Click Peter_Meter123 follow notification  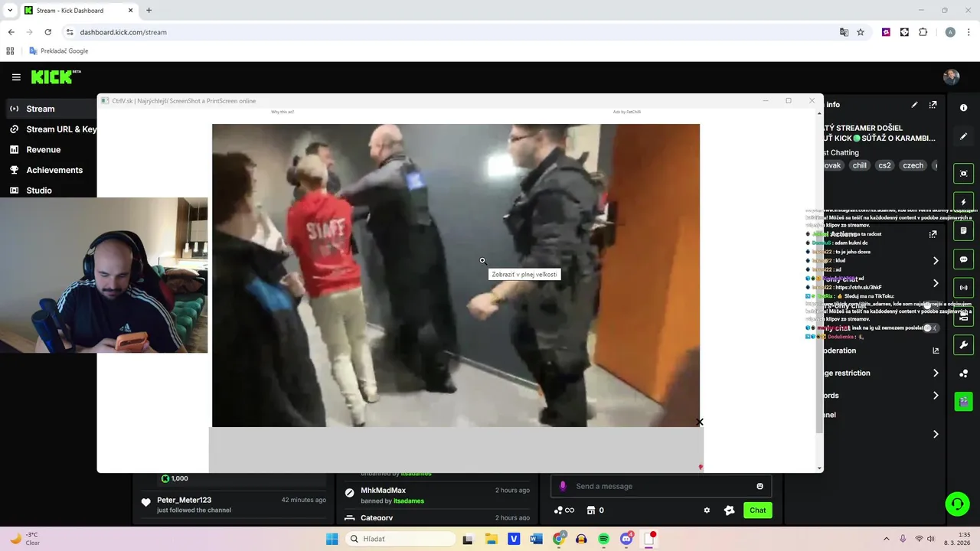[x=234, y=504]
